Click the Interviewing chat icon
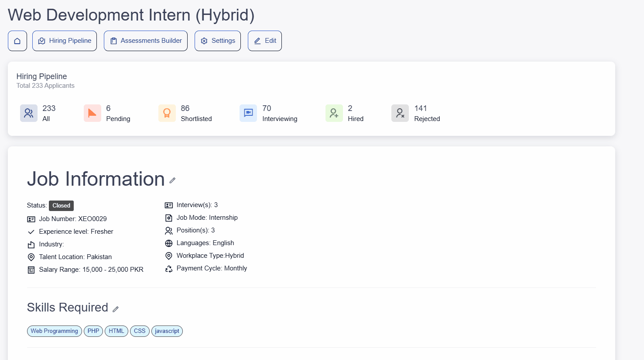The width and height of the screenshot is (644, 360). pyautogui.click(x=248, y=113)
